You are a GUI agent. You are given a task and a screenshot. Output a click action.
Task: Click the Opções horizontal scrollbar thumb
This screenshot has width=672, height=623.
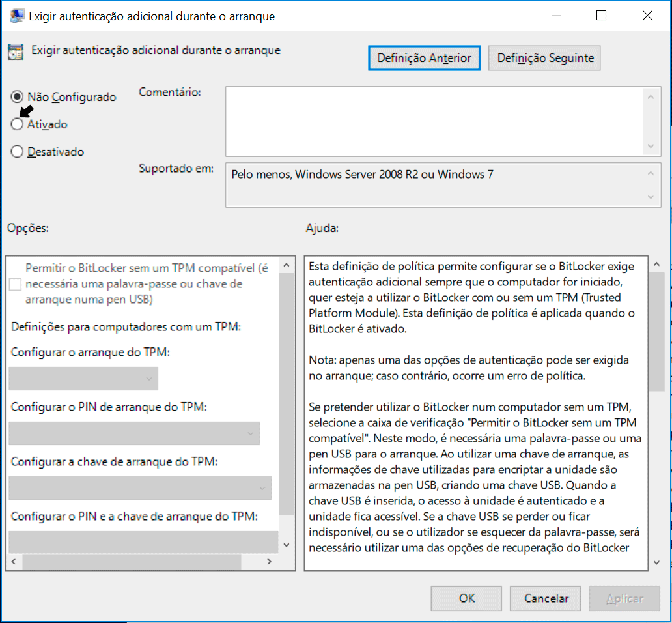pos(132,562)
